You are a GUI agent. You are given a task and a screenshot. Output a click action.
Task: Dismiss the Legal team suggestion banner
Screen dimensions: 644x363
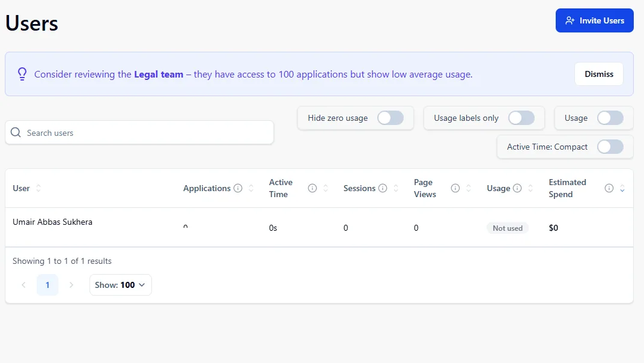[x=599, y=74]
